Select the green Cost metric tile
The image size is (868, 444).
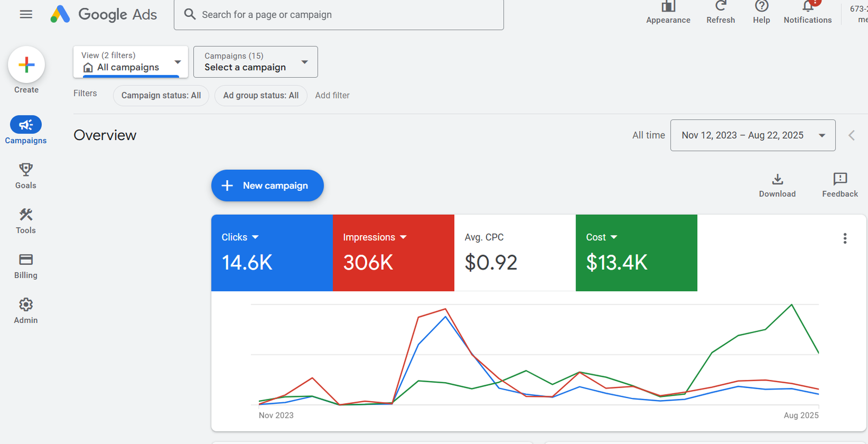[x=636, y=253]
